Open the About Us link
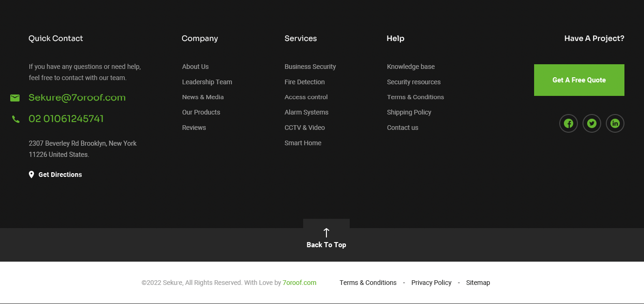 pyautogui.click(x=195, y=67)
